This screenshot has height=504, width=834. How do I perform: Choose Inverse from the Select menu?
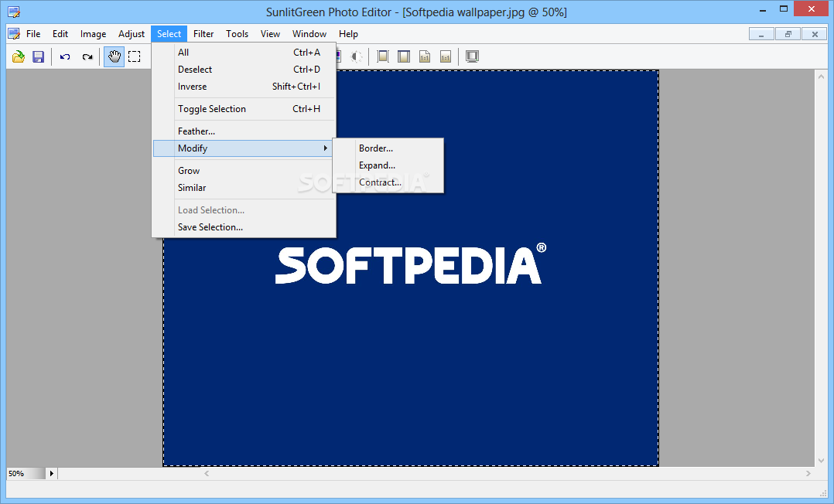point(244,86)
